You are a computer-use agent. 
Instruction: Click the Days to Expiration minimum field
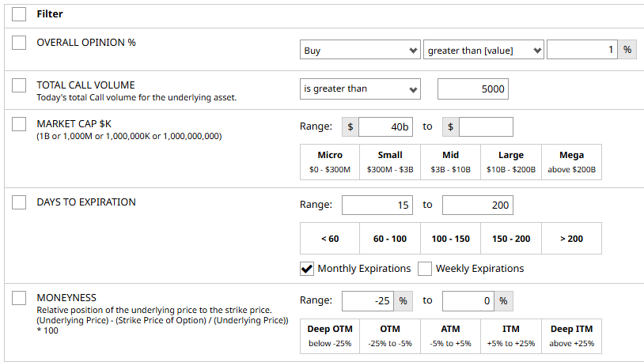coord(377,206)
